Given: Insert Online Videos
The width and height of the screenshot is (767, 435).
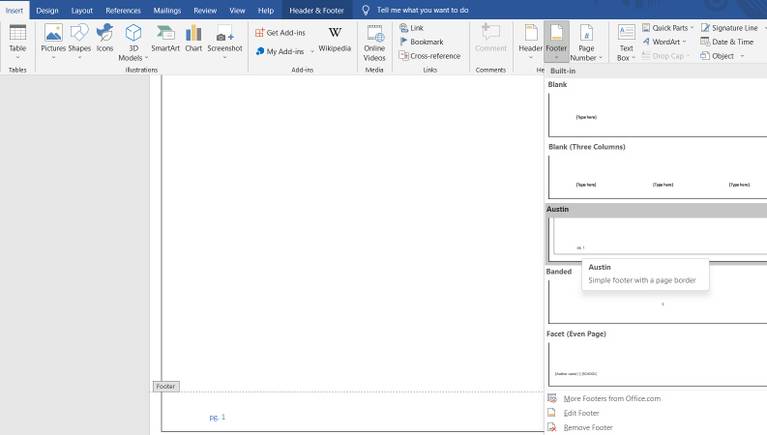Looking at the screenshot, I should pyautogui.click(x=374, y=43).
